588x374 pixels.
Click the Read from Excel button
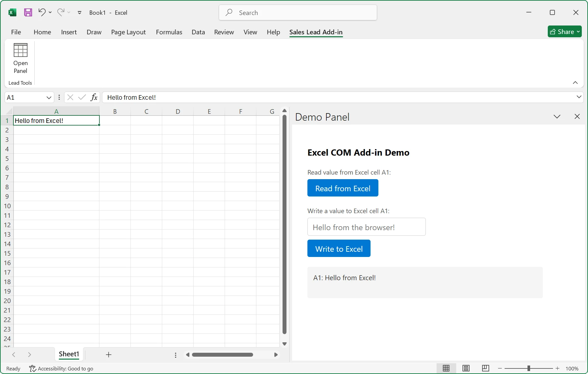point(343,188)
